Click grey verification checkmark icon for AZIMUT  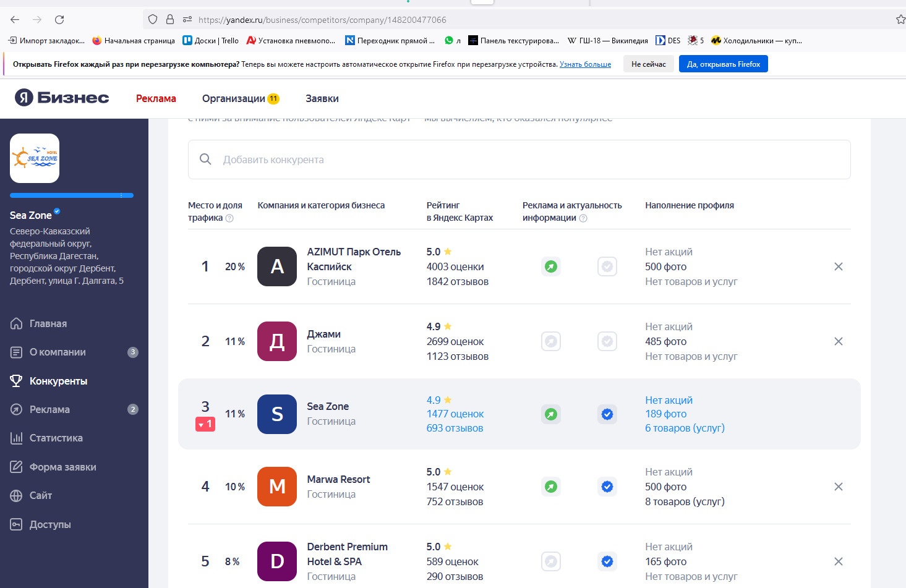click(x=607, y=266)
